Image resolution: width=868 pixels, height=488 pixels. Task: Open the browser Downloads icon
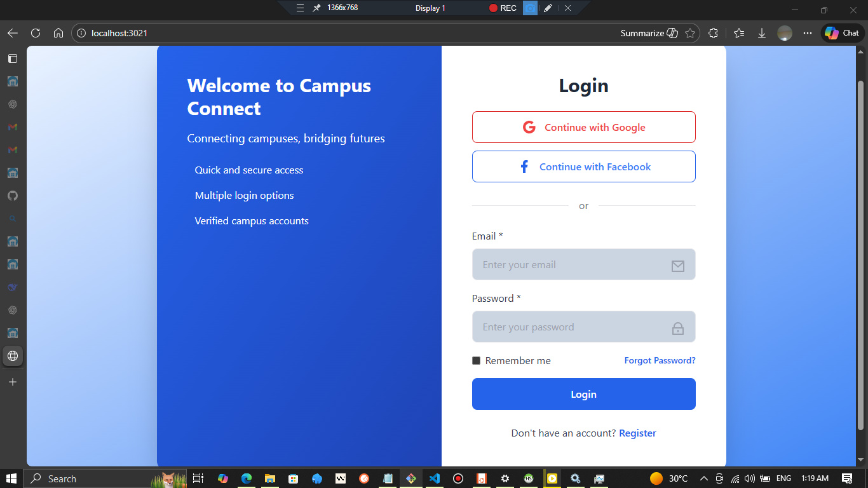[762, 32]
